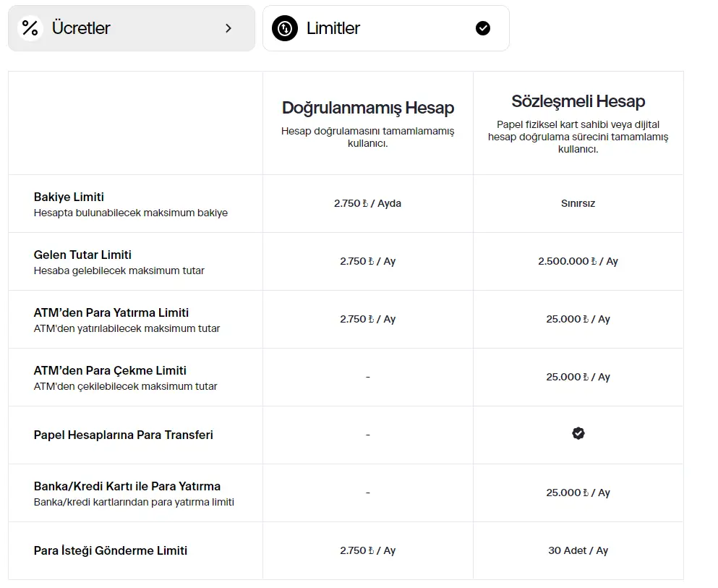This screenshot has height=588, width=718.
Task: Click the Gelen Tutar Limiti row title
Action: coord(82,255)
